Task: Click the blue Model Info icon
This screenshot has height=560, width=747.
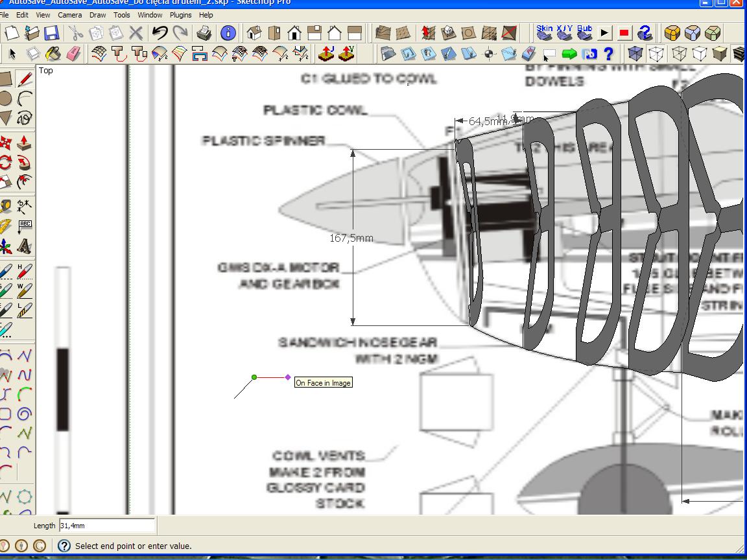Action: [228, 33]
